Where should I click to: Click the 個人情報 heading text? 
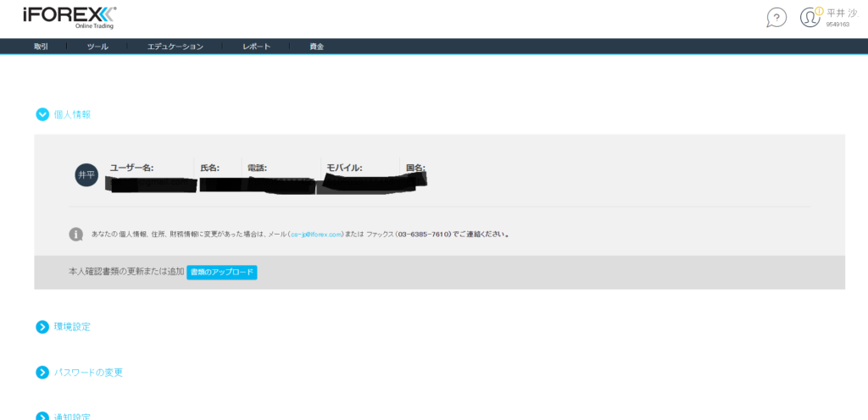coord(73,114)
